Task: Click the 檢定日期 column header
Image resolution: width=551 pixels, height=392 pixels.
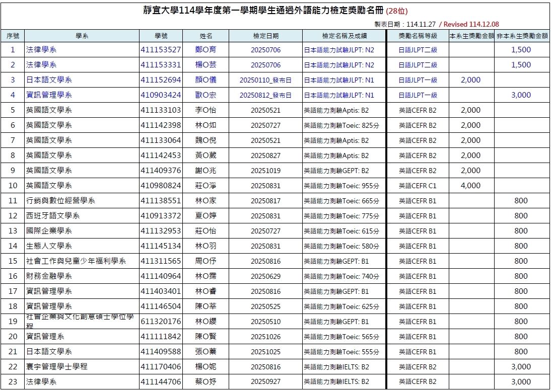Action: pos(265,36)
